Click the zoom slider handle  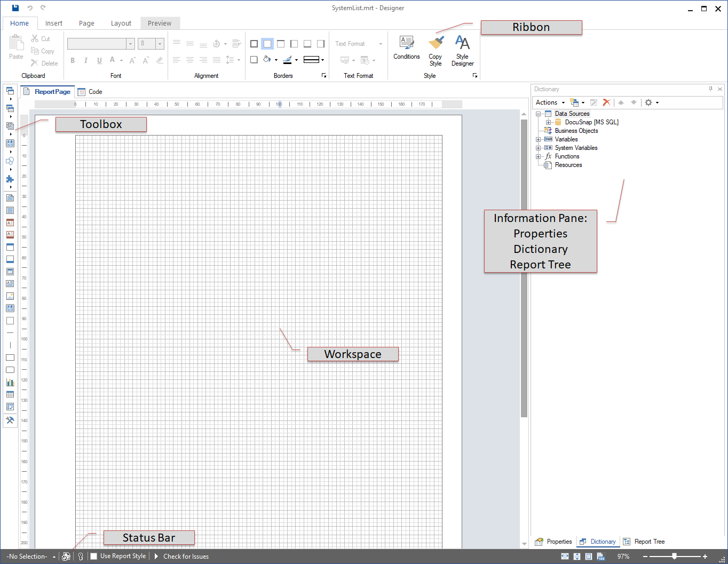pyautogui.click(x=675, y=557)
